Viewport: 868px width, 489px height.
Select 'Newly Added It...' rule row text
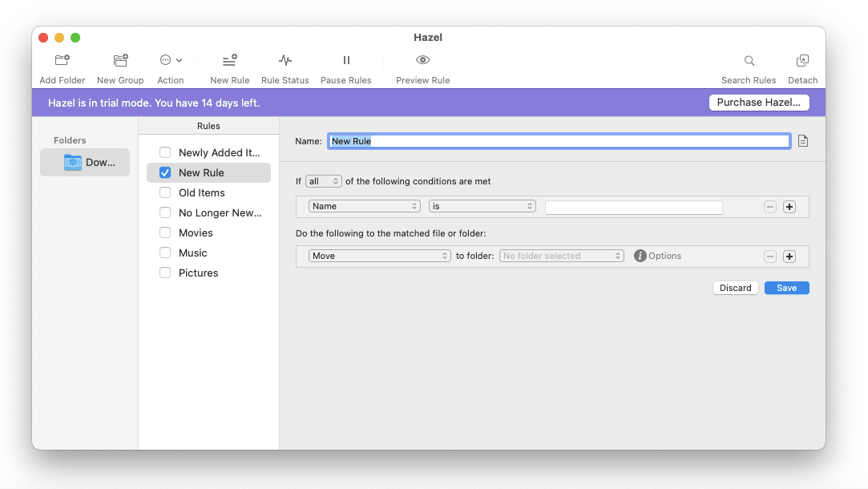point(220,153)
